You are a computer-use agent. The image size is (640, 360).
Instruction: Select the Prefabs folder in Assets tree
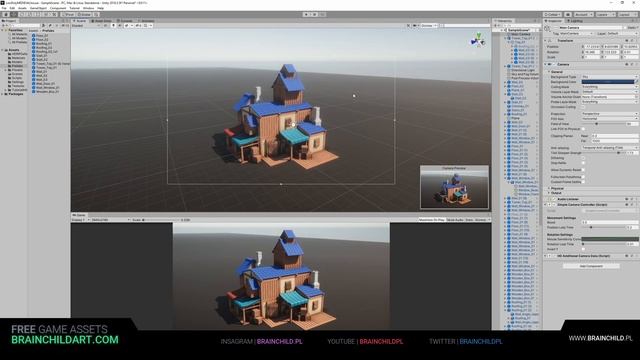click(x=17, y=66)
